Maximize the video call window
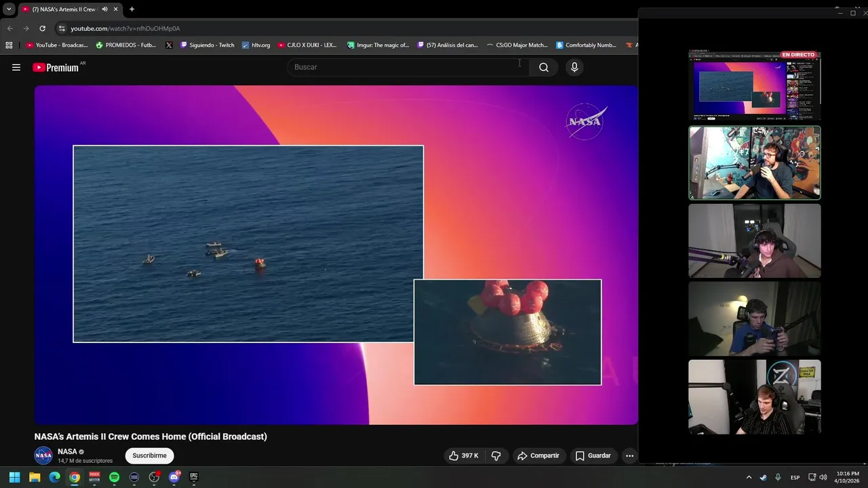868x488 pixels. (x=853, y=13)
